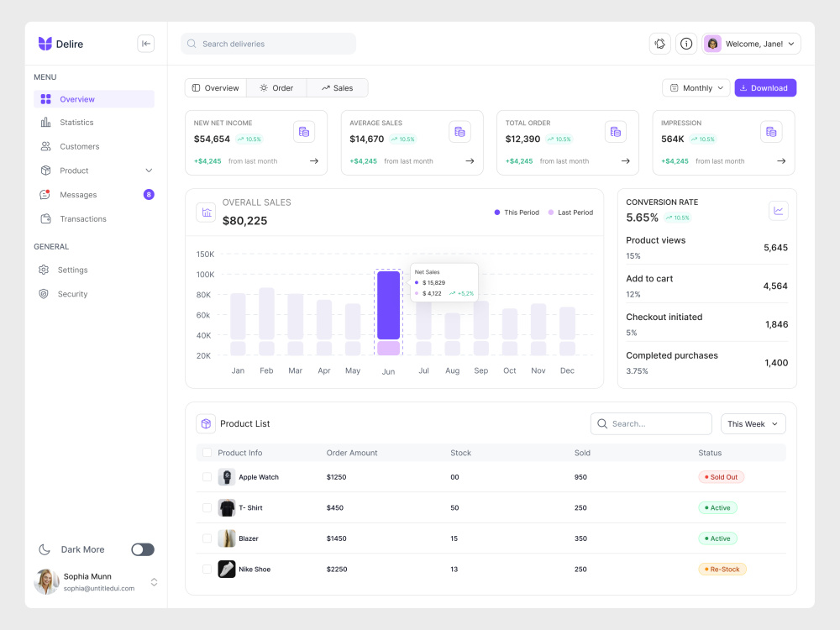
Task: Click the T-Shirt product thumbnail
Action: tap(227, 507)
